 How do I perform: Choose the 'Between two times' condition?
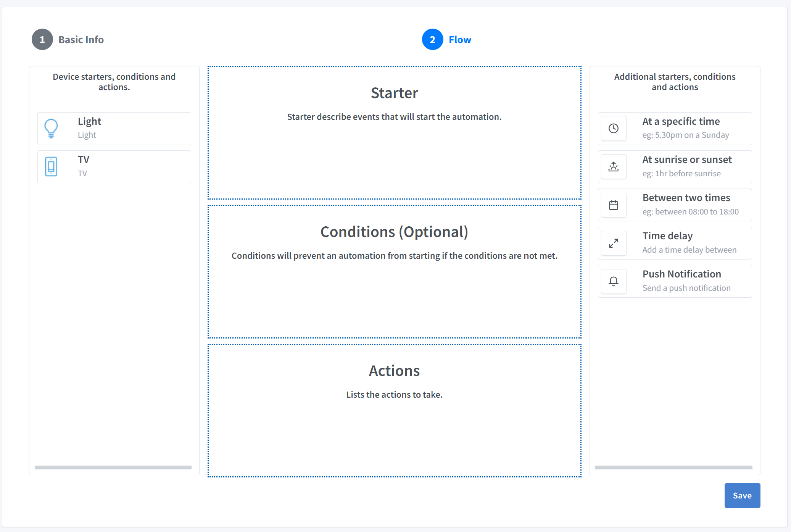(x=675, y=205)
